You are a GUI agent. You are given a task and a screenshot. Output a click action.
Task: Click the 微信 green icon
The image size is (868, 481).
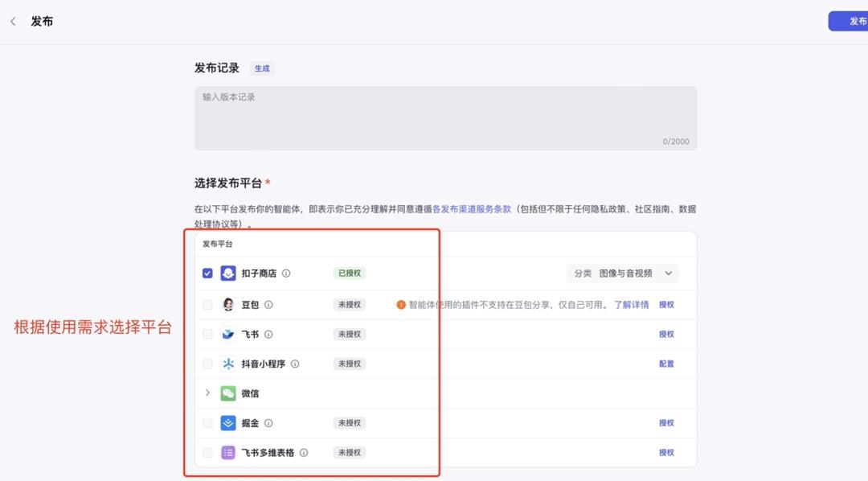(226, 393)
